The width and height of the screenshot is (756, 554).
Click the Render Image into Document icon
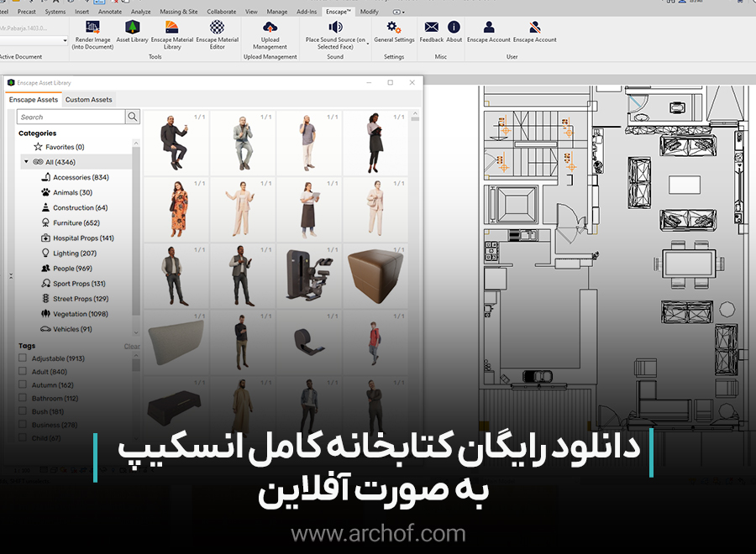point(92,28)
